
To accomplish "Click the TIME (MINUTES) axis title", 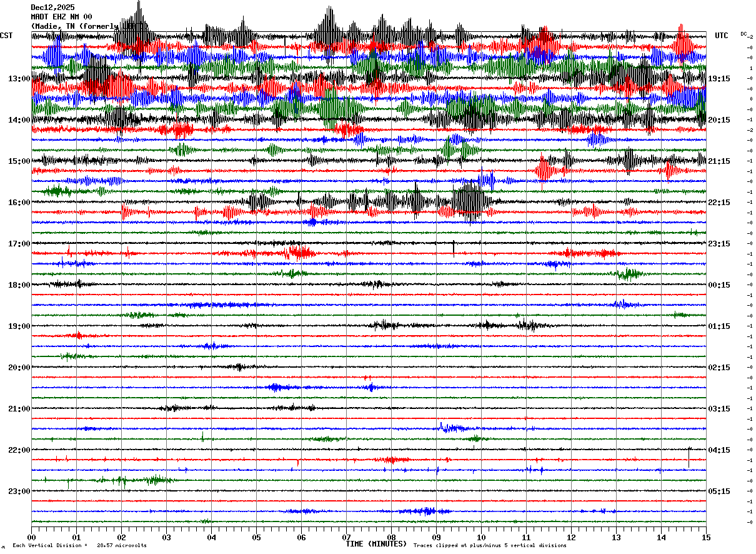I will tap(376, 544).
